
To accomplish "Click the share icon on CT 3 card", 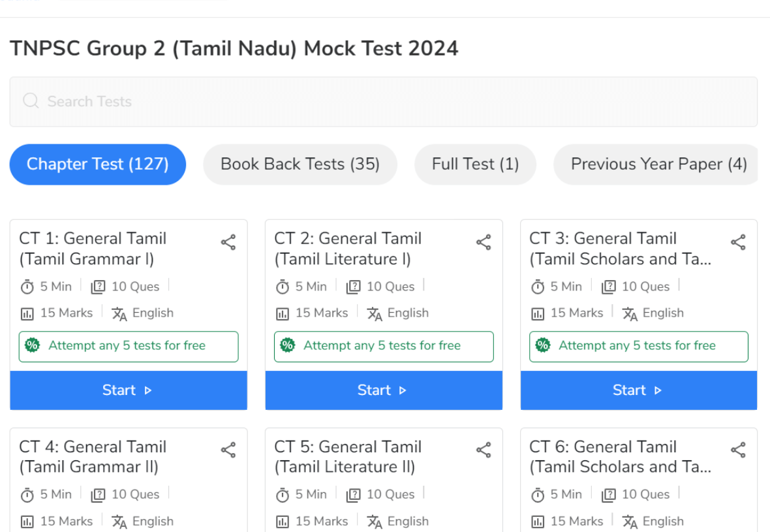I will [738, 242].
